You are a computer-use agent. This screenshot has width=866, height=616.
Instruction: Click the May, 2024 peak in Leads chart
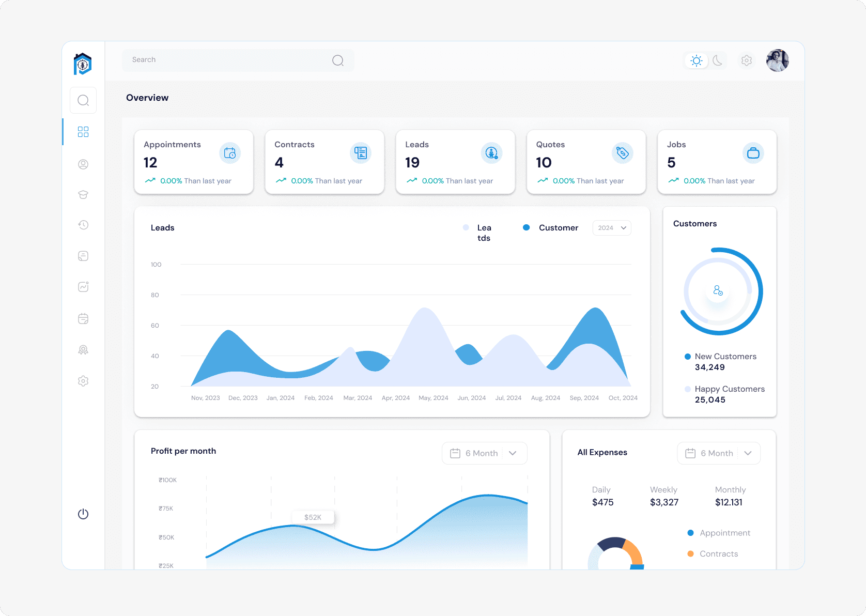point(425,309)
